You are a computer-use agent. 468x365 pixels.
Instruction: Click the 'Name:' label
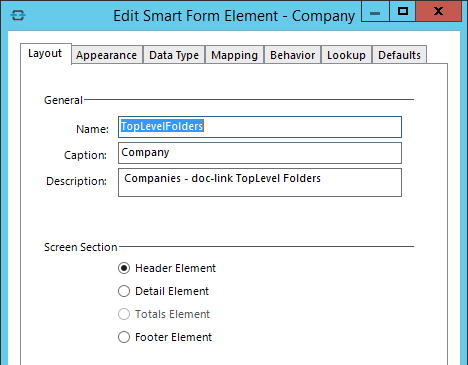tap(92, 129)
